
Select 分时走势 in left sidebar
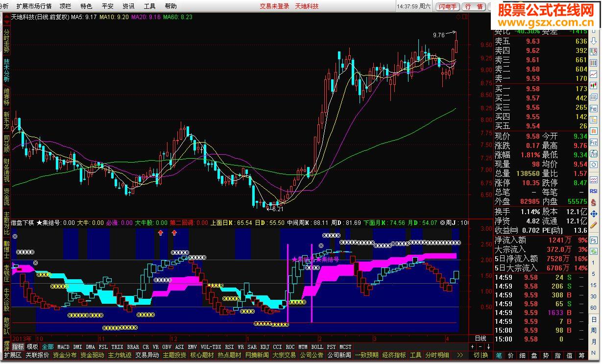(6, 41)
